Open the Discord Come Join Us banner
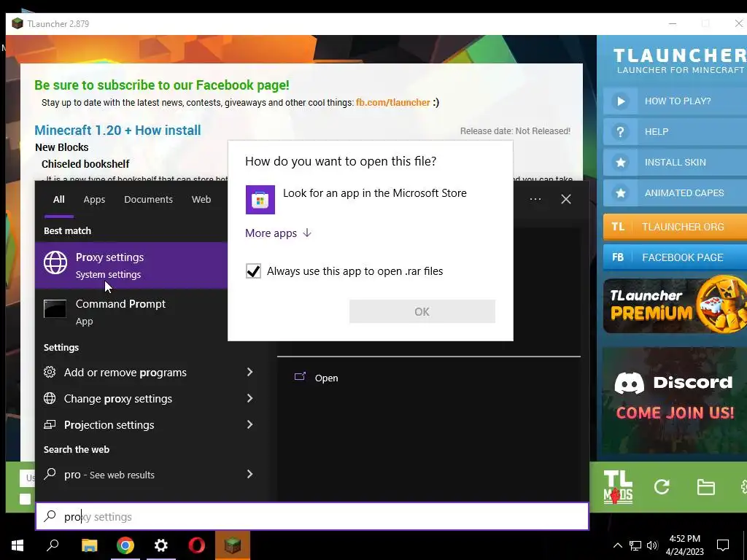The height and width of the screenshot is (560, 747). point(675,400)
